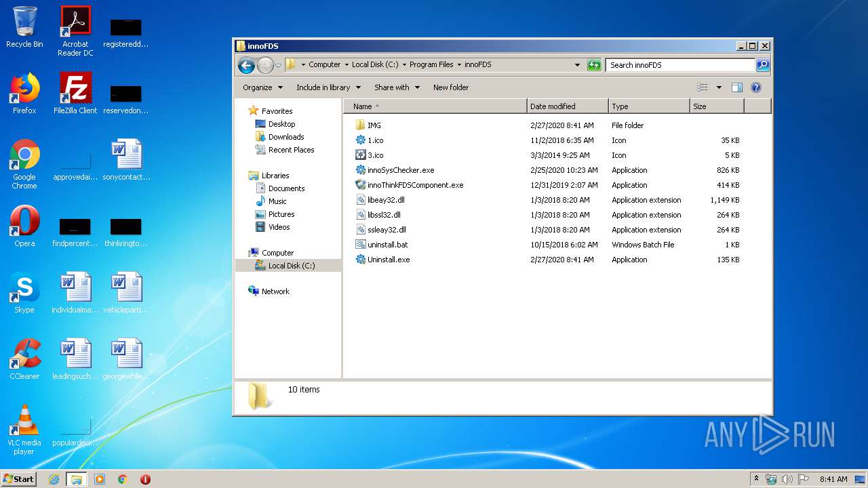The image size is (868, 488).
Task: Open the IMG folder icon
Action: coord(360,125)
